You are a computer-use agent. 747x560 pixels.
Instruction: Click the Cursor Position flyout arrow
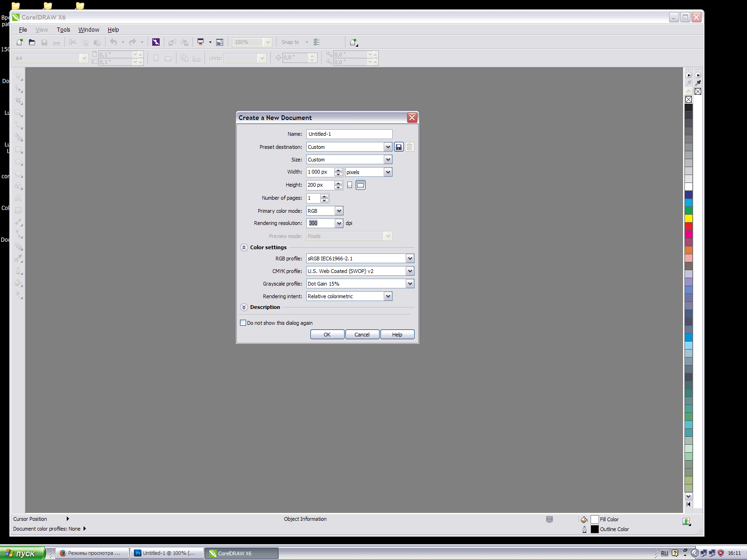[68, 519]
